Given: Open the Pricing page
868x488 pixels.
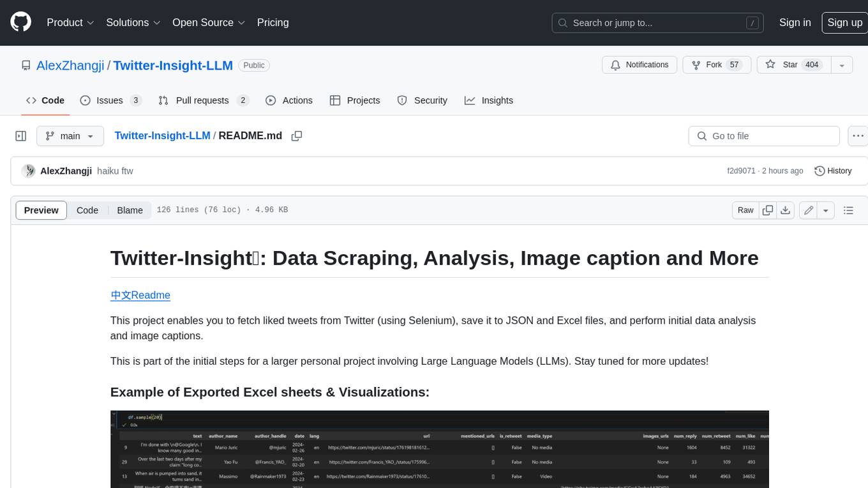Looking at the screenshot, I should [x=273, y=22].
